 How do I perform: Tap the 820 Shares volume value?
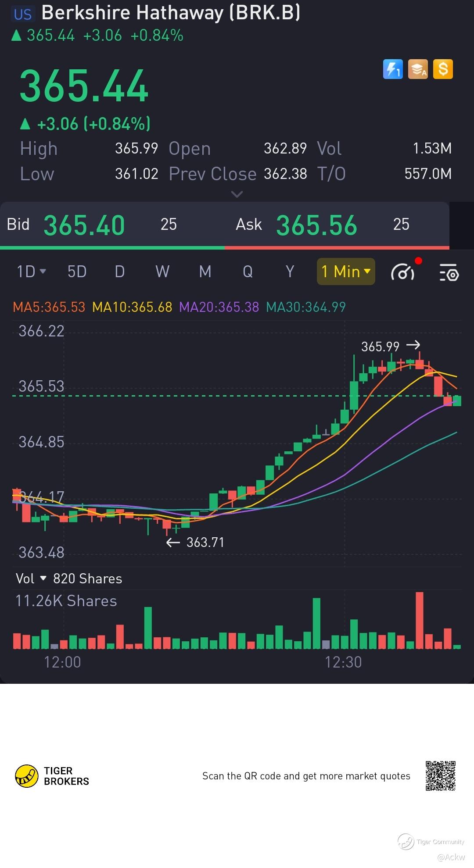click(x=88, y=579)
